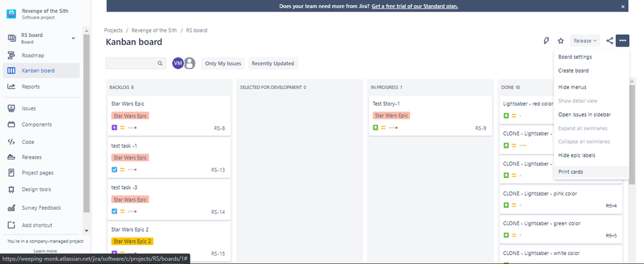
Task: Click the search magnifier icon
Action: pos(160,64)
